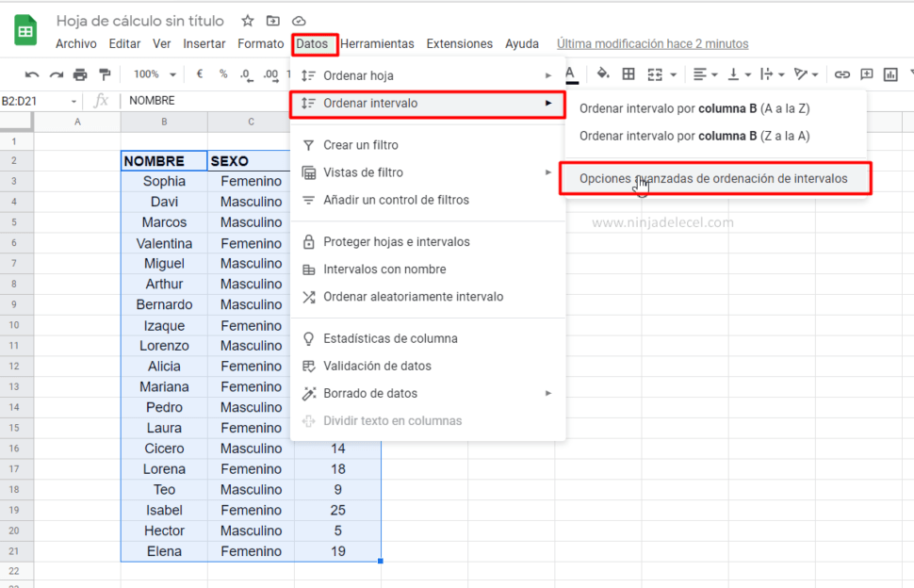Click the Print icon
The width and height of the screenshot is (914, 588).
pos(80,74)
